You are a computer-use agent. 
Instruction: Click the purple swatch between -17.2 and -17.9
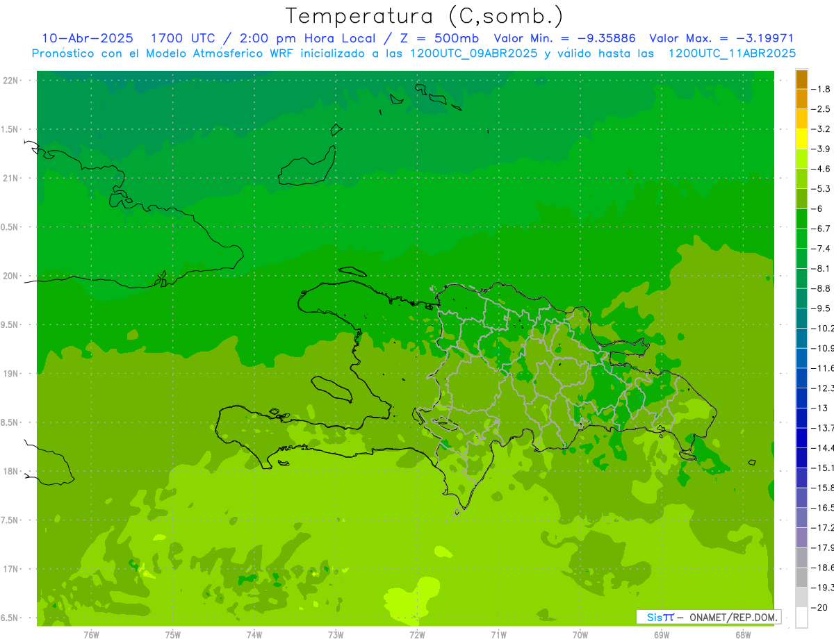coord(801,537)
